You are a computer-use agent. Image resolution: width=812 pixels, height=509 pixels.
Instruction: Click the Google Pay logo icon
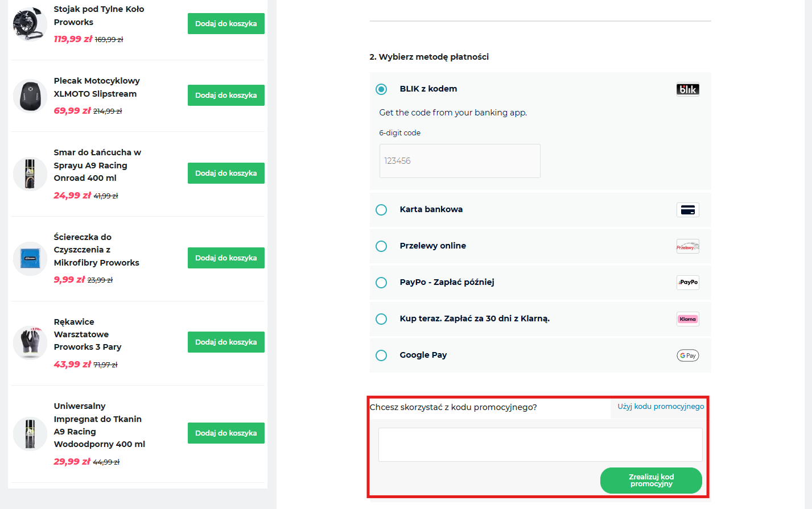(x=687, y=355)
